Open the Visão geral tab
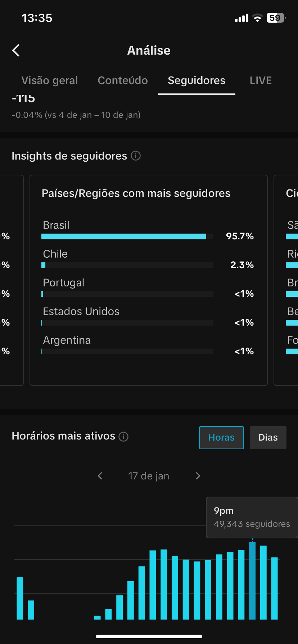Image resolution: width=298 pixels, height=644 pixels. 50,80
